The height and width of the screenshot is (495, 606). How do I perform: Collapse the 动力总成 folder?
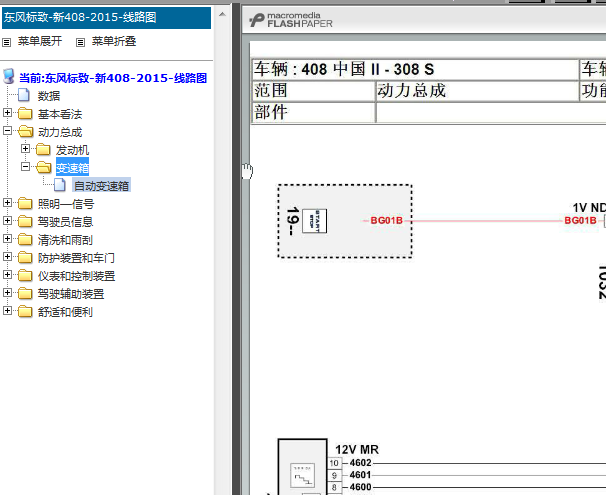[7, 131]
